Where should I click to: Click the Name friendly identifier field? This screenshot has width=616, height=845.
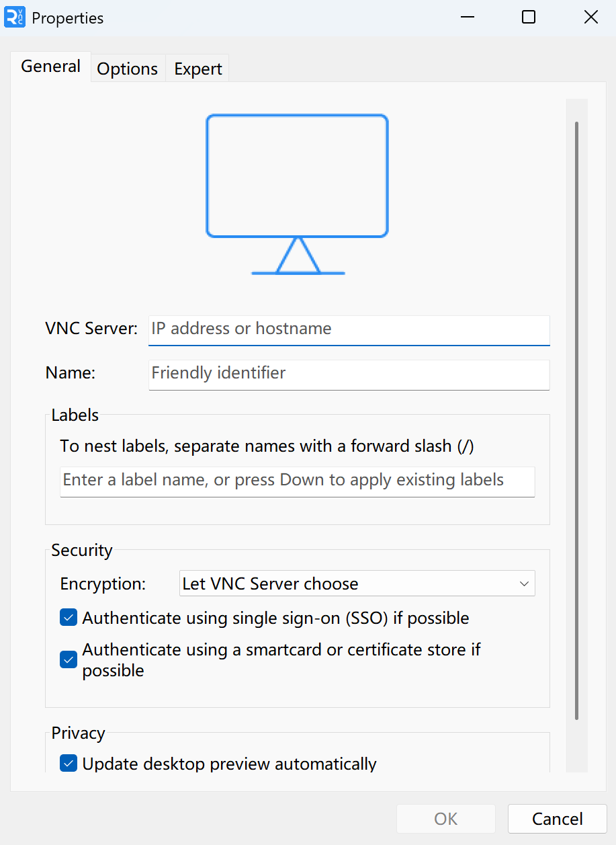(349, 374)
